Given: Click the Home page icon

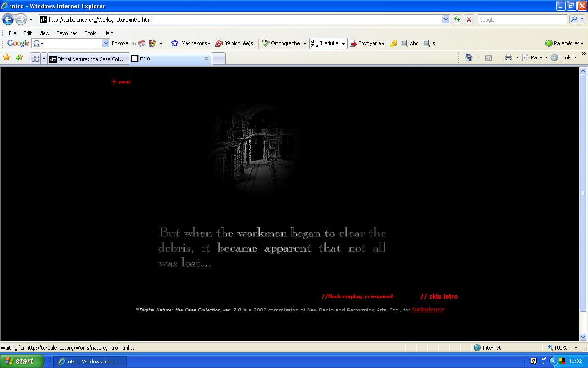Looking at the screenshot, I should (x=469, y=57).
